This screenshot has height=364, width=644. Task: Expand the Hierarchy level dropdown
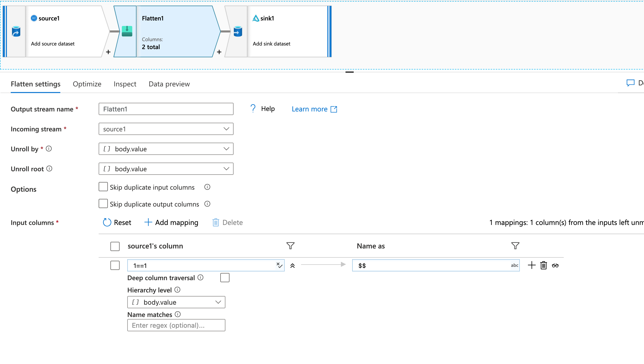tap(176, 302)
